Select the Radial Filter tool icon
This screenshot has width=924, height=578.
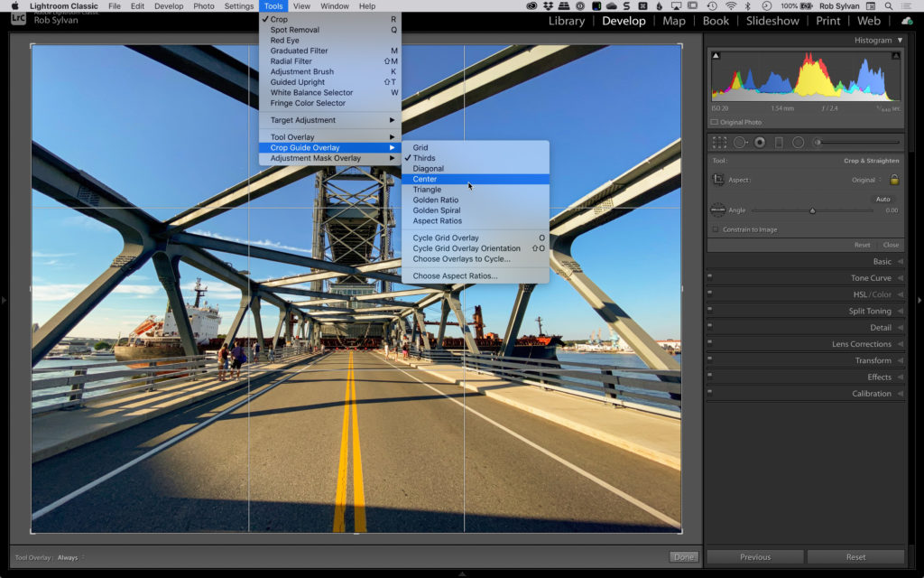(798, 142)
